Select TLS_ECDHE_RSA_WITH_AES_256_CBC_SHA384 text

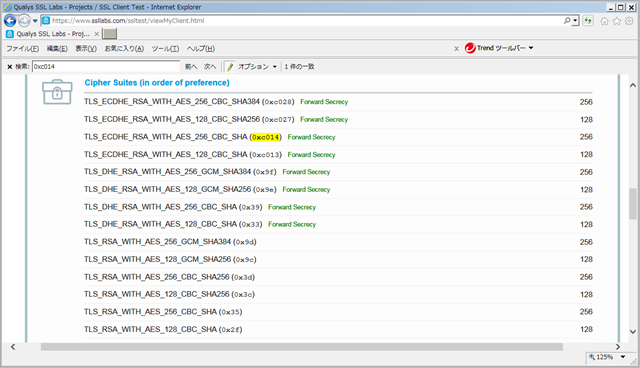[172, 102]
